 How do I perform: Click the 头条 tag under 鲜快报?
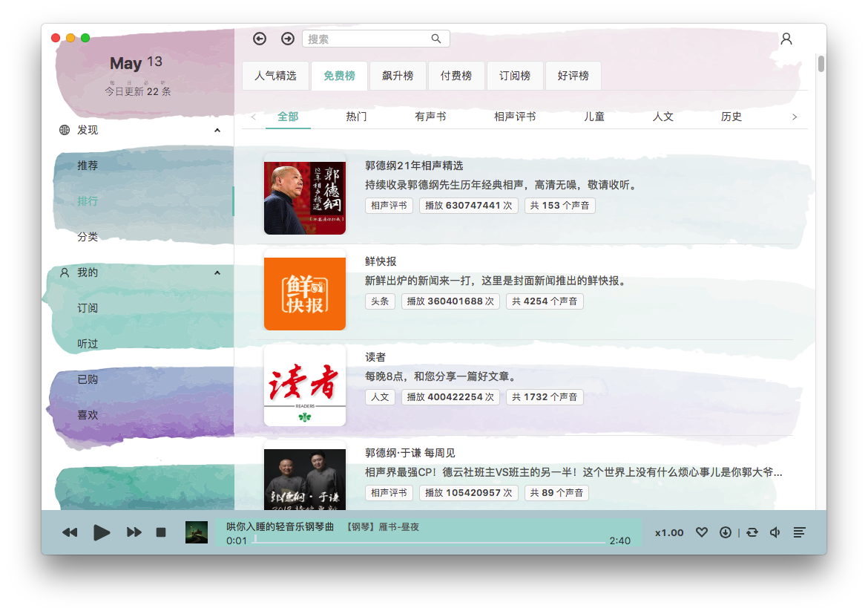[381, 301]
